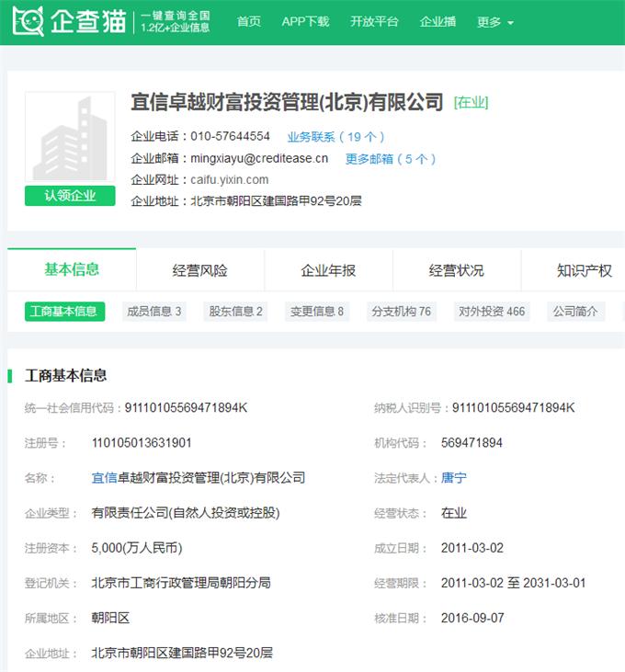Go to 开放平台 in the top bar
This screenshot has width=625, height=672.
tap(374, 21)
